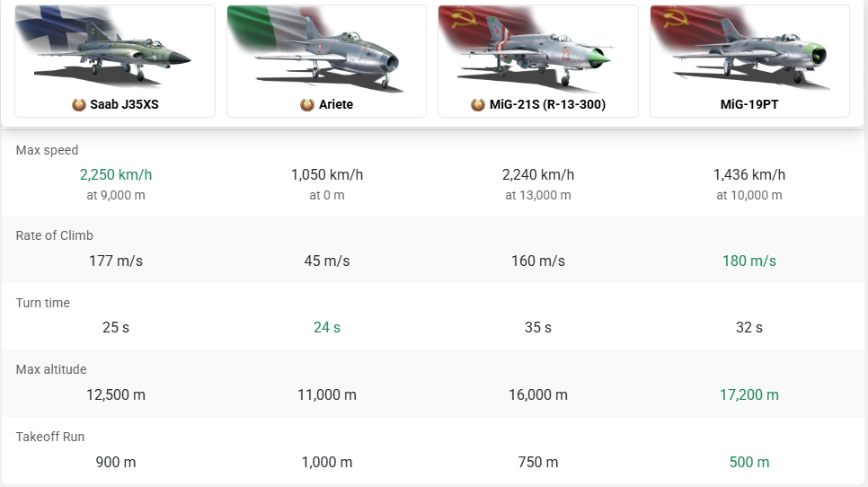
Task: Click the 17,200 m max altitude value
Action: click(x=749, y=394)
